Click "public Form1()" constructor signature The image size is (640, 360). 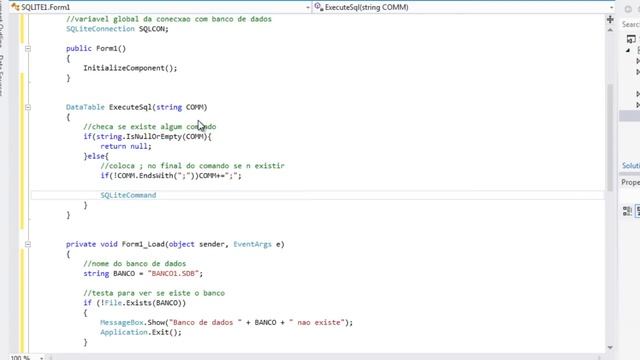(96, 49)
